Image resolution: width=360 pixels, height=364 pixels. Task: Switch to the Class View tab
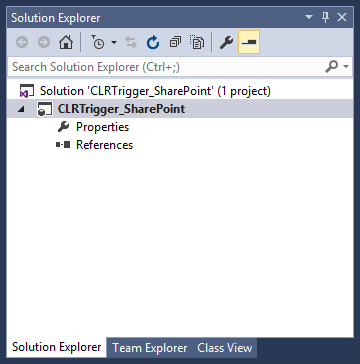pyautogui.click(x=224, y=348)
